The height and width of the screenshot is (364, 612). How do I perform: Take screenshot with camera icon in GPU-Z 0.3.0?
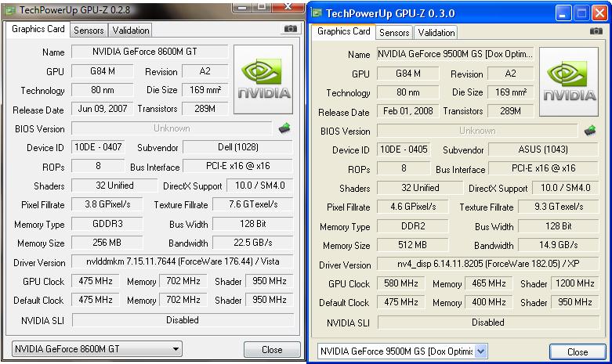(596, 31)
